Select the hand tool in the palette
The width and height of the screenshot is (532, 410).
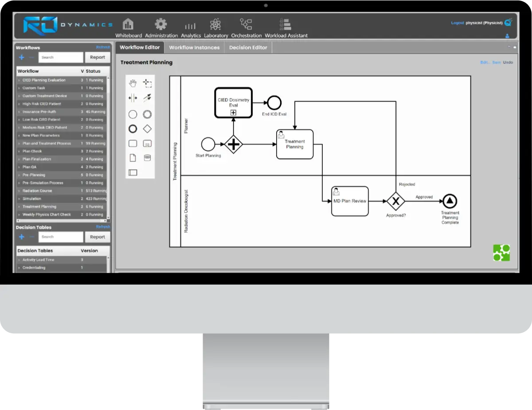pyautogui.click(x=133, y=83)
